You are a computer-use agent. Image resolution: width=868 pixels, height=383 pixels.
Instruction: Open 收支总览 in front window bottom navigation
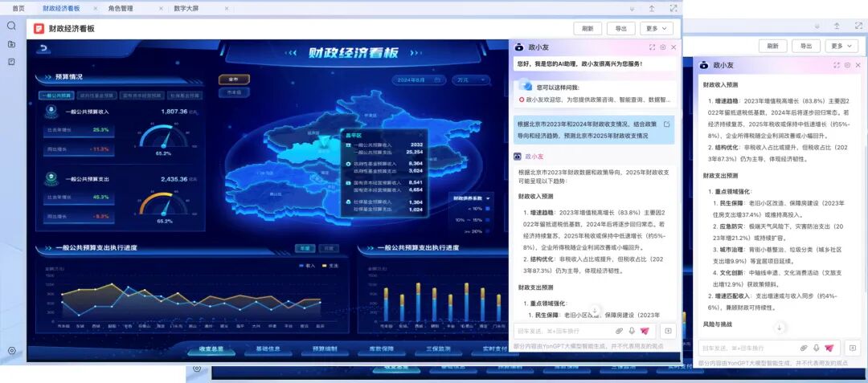pos(213,349)
